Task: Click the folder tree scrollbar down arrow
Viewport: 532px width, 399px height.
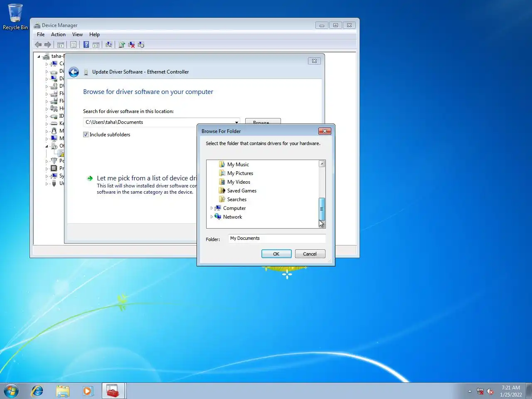Action: pos(322,224)
